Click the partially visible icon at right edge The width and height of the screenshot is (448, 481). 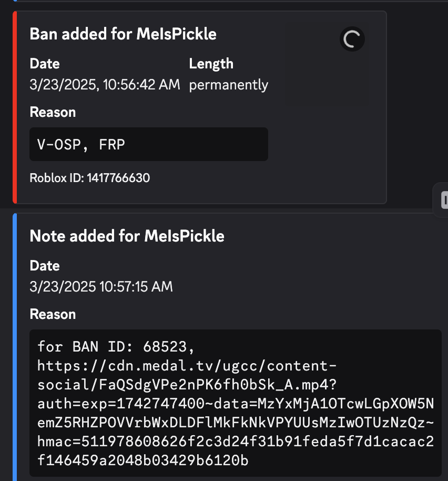444,200
